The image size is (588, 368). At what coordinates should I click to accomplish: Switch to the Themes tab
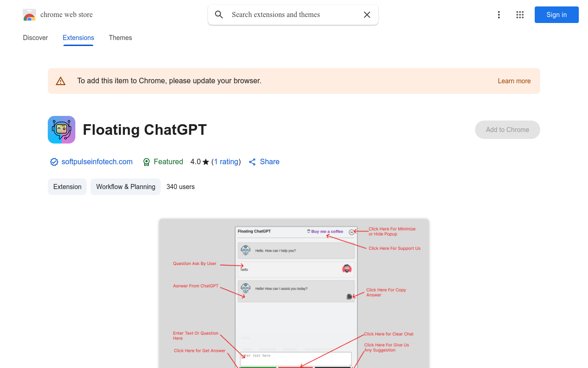tap(120, 38)
